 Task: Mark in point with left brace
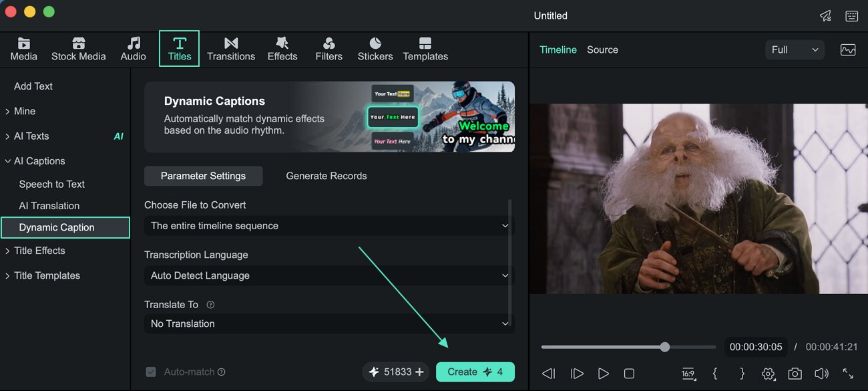pyautogui.click(x=715, y=374)
